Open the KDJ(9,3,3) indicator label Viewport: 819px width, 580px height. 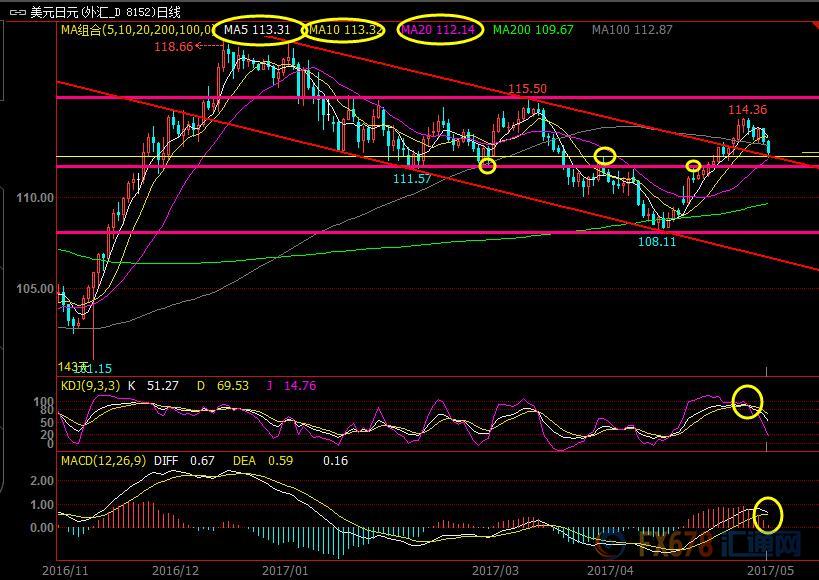tap(90, 386)
